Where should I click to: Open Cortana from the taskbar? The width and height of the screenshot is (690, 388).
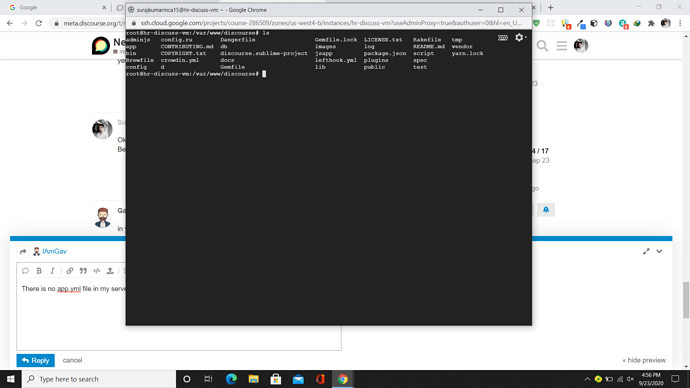[x=187, y=379]
